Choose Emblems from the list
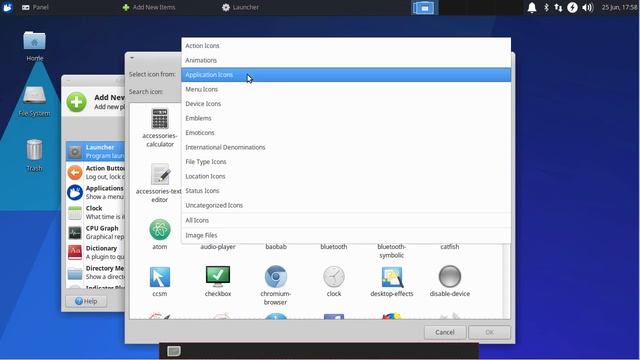Viewport: 640px width, 360px height. (x=346, y=118)
